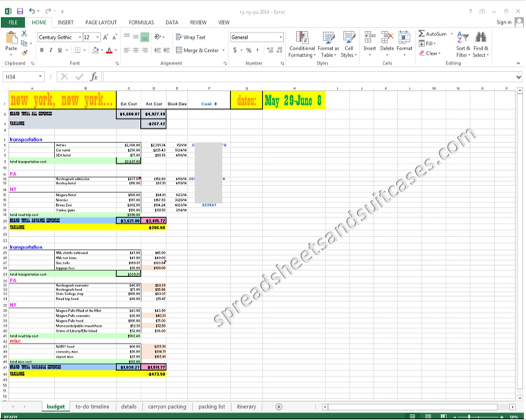Toggle Underline formatting
Screen dimensions: 526x420
[60, 50]
